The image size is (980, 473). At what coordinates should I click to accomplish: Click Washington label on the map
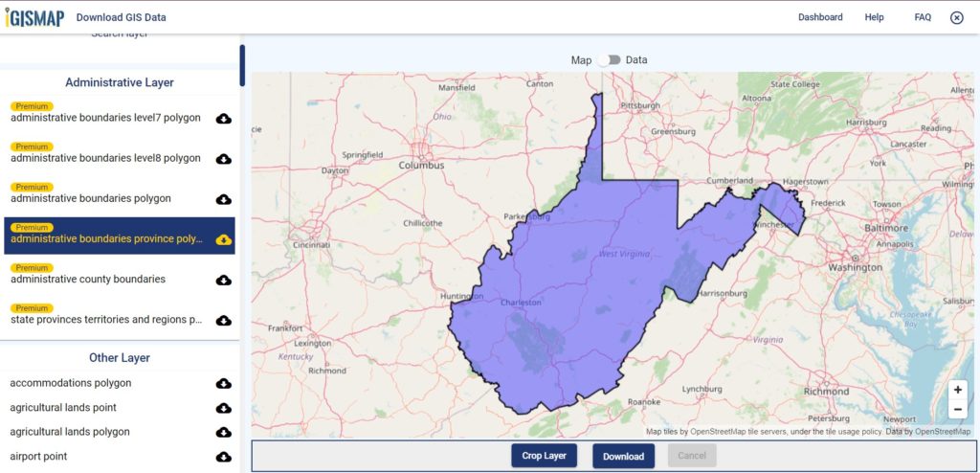tap(855, 267)
